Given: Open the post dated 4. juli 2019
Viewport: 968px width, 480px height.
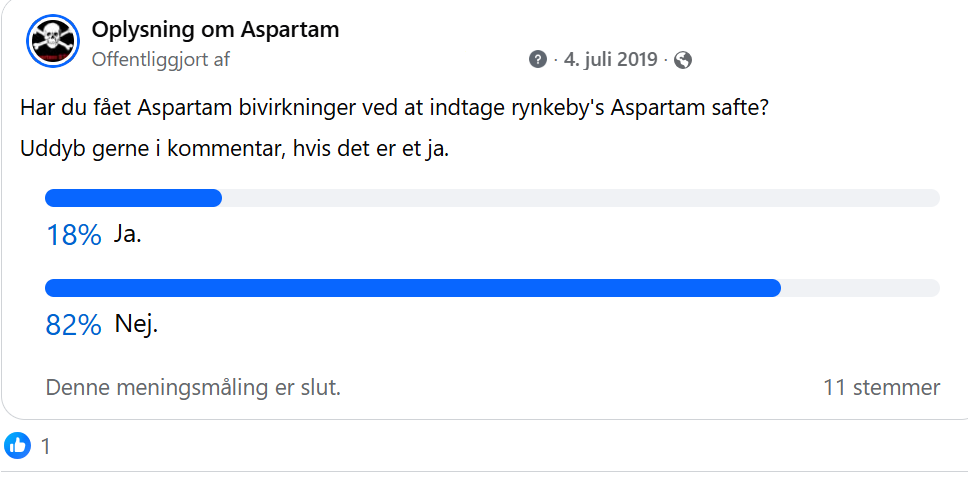Looking at the screenshot, I should (x=610, y=59).
